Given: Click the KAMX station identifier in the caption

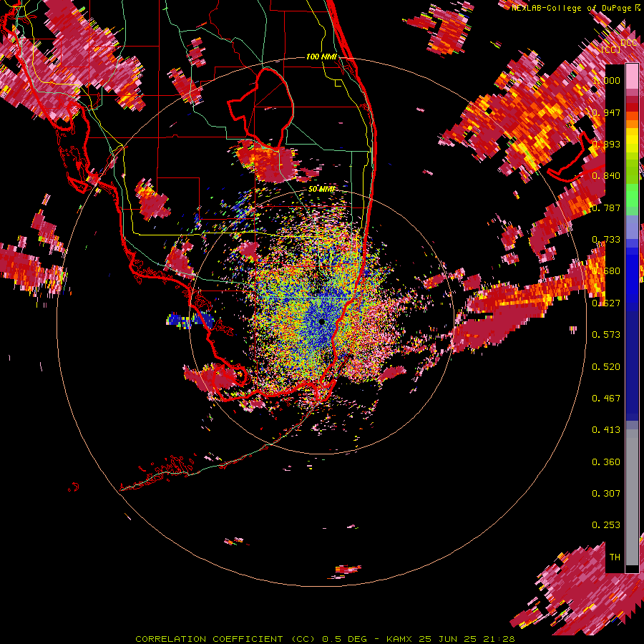Looking at the screenshot, I should click(399, 639).
